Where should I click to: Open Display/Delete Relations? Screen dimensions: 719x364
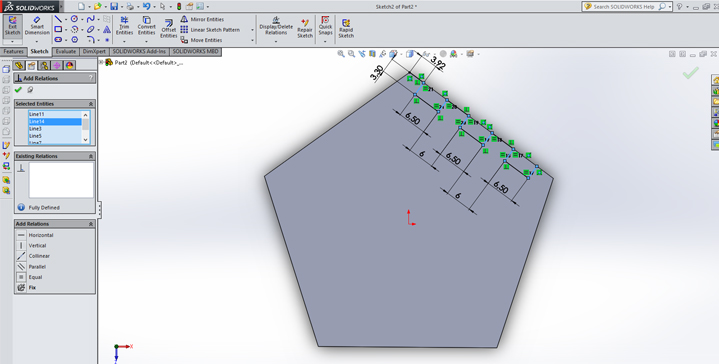pyautogui.click(x=276, y=26)
